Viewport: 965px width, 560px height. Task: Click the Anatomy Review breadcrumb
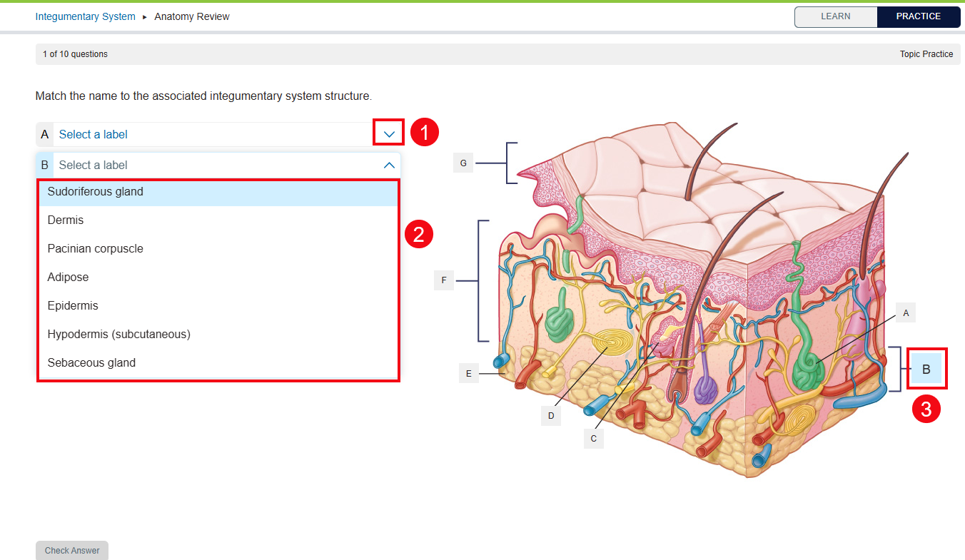tap(191, 16)
